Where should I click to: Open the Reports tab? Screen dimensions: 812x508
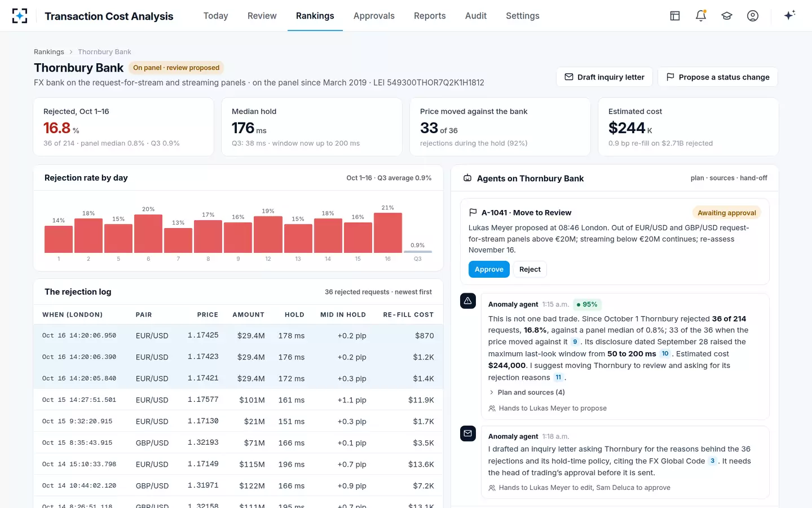430,16
